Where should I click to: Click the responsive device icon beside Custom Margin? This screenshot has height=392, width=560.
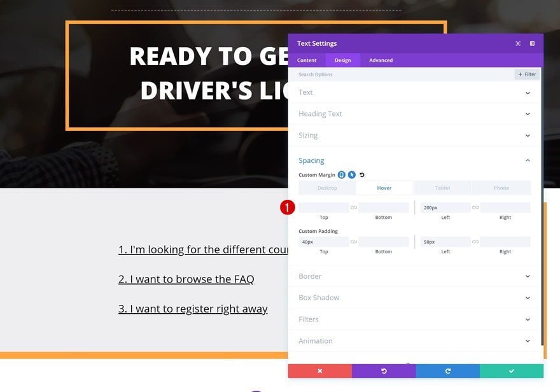click(342, 174)
